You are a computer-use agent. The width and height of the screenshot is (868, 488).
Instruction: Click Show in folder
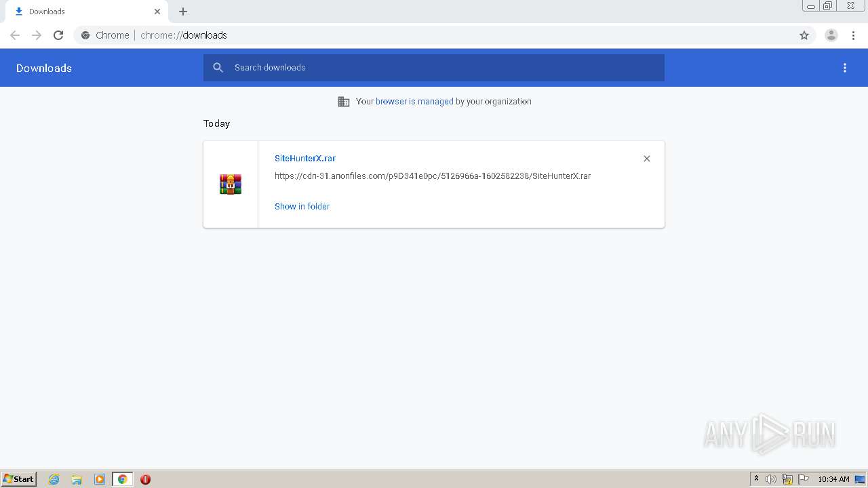pos(302,206)
